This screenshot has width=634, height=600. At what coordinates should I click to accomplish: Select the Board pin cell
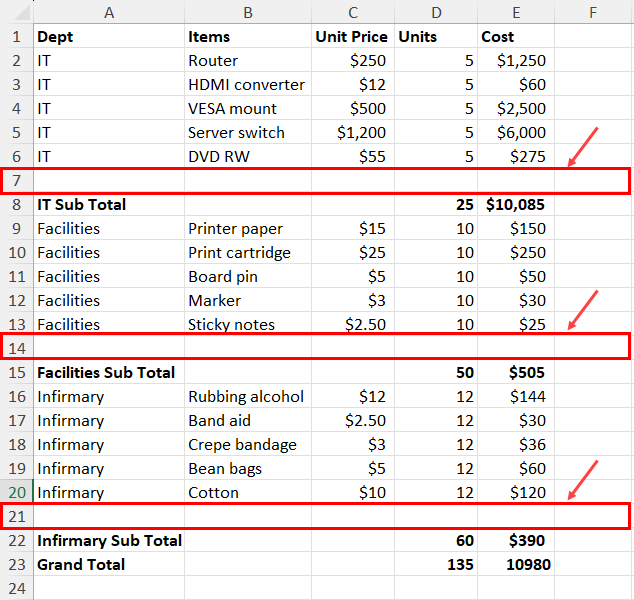click(x=248, y=277)
